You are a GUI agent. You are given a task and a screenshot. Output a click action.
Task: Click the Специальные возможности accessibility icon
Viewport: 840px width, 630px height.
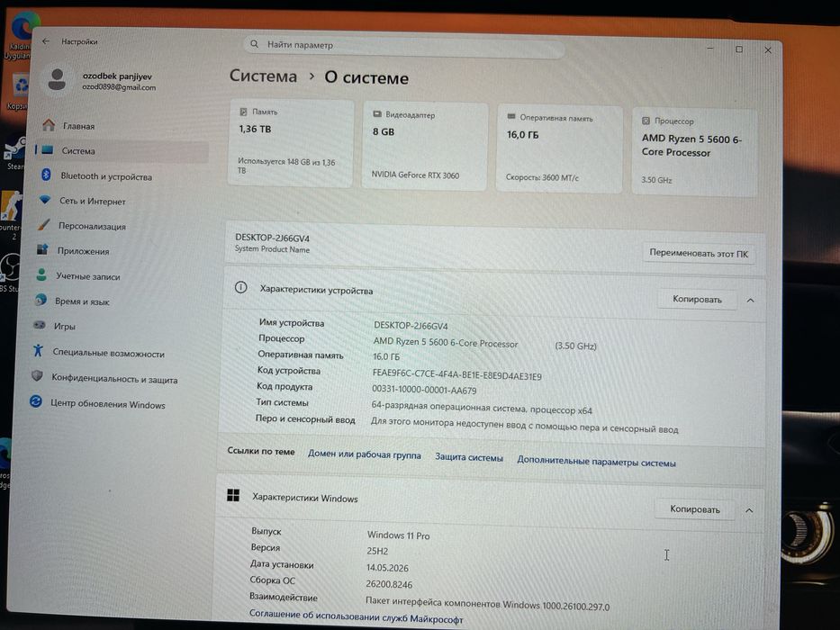(x=38, y=350)
